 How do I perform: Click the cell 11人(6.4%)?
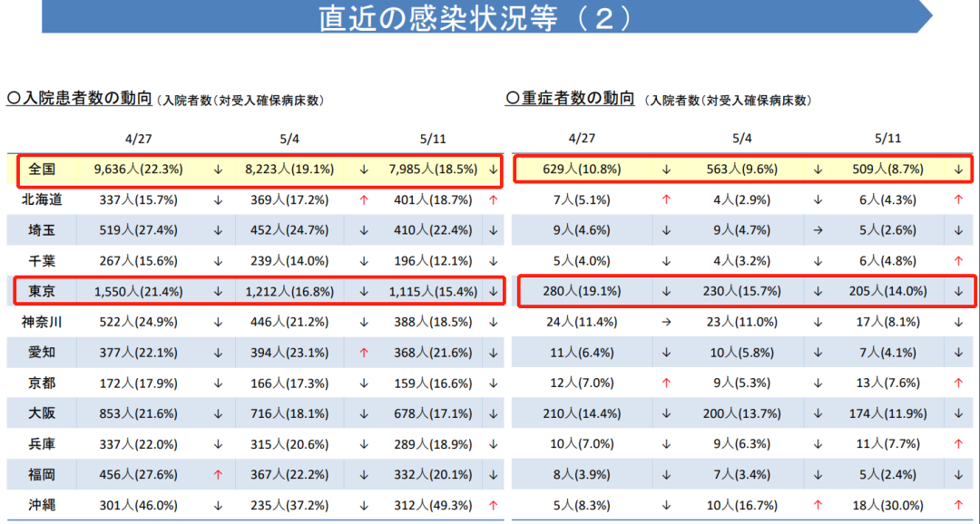pos(582,353)
